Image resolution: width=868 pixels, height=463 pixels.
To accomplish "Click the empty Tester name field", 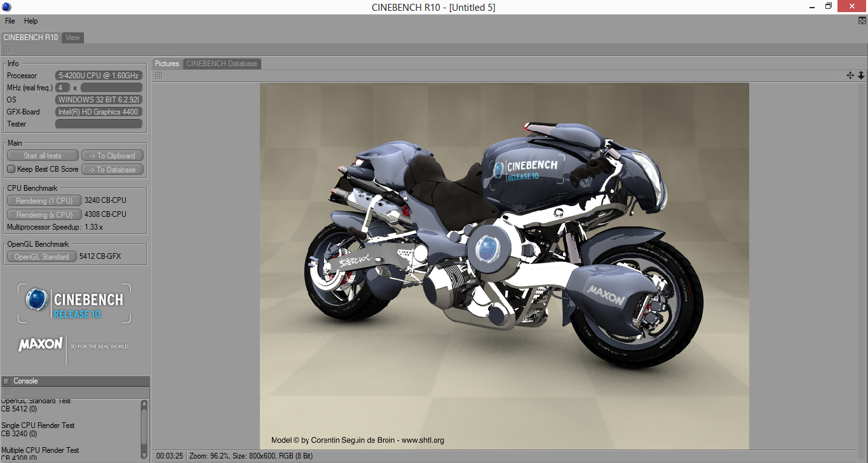I will [x=99, y=124].
